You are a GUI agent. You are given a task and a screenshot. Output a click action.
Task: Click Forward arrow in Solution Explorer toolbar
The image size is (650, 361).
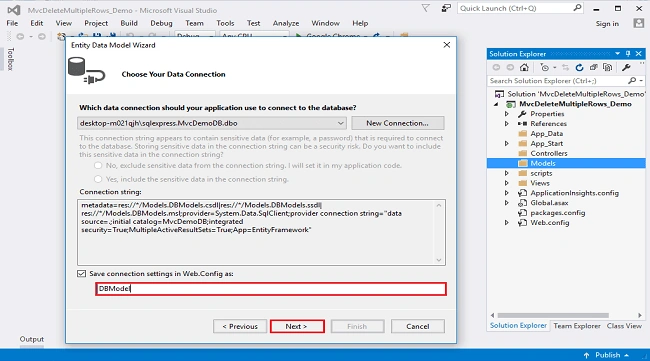[x=510, y=67]
